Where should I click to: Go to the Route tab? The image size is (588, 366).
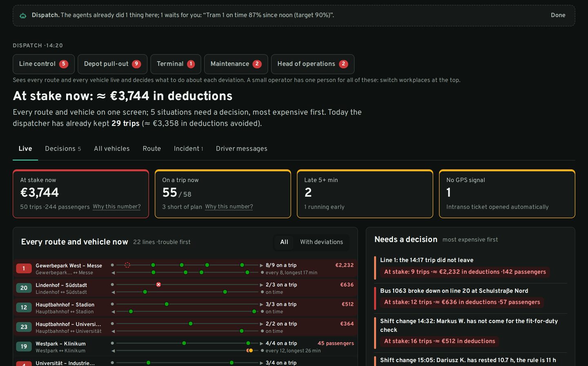coord(152,149)
